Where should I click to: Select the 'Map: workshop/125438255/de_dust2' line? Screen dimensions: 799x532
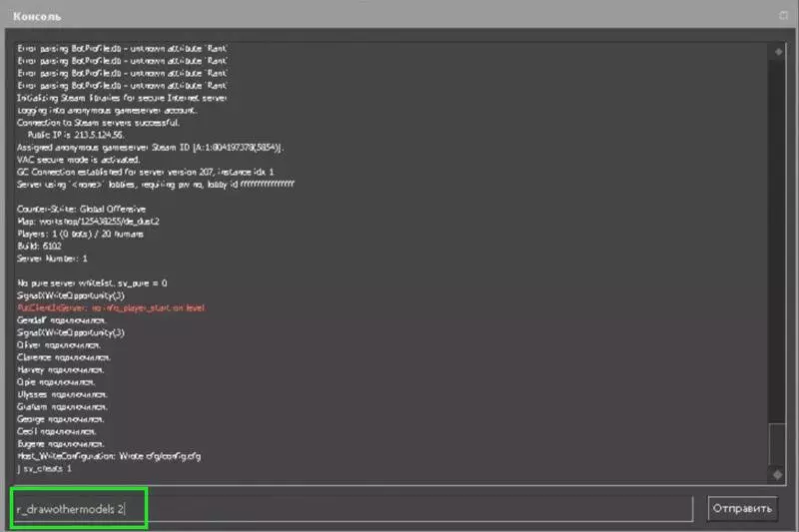click(x=88, y=222)
